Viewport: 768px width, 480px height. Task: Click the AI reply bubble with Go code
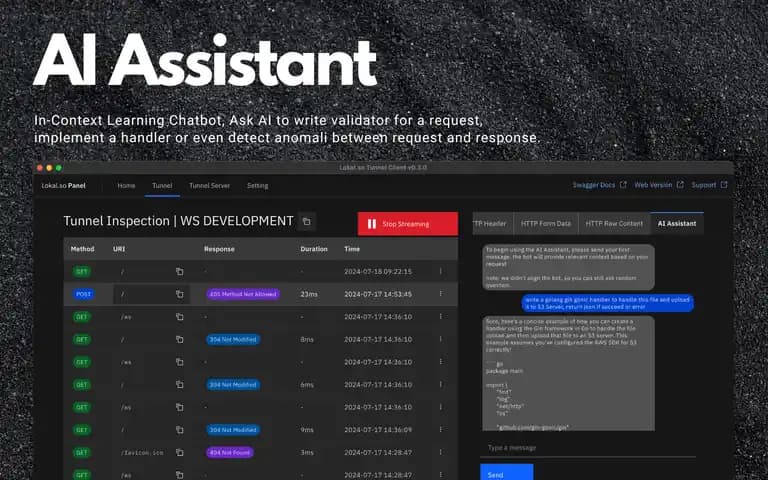pyautogui.click(x=568, y=373)
